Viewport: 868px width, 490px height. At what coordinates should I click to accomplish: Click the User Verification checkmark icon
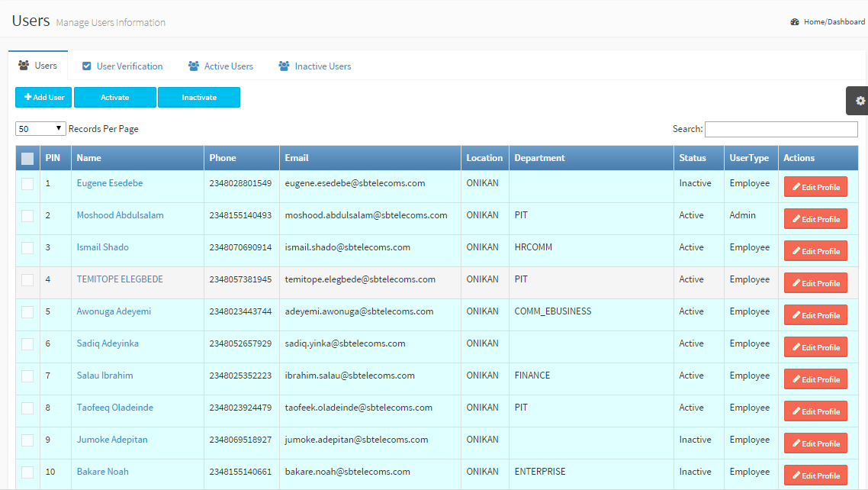tap(87, 66)
